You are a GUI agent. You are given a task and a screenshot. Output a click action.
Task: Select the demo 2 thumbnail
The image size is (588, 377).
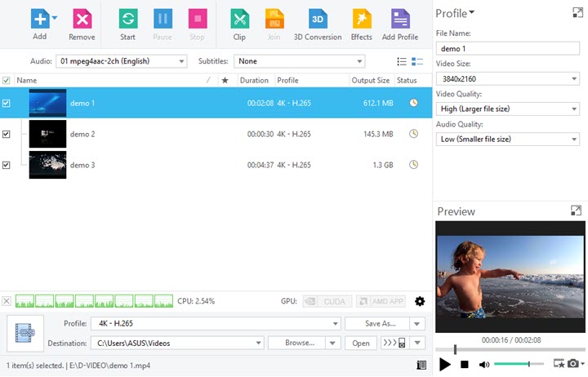click(x=47, y=134)
